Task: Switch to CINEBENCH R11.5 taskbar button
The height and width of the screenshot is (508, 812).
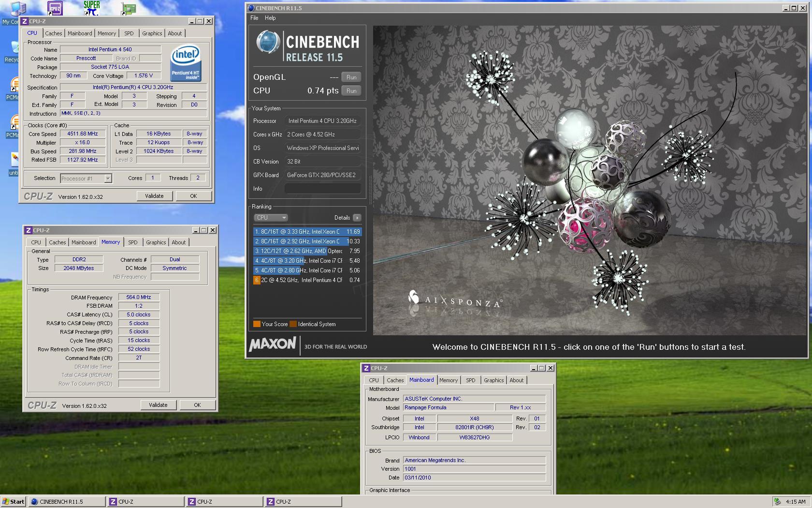Action: pos(67,502)
